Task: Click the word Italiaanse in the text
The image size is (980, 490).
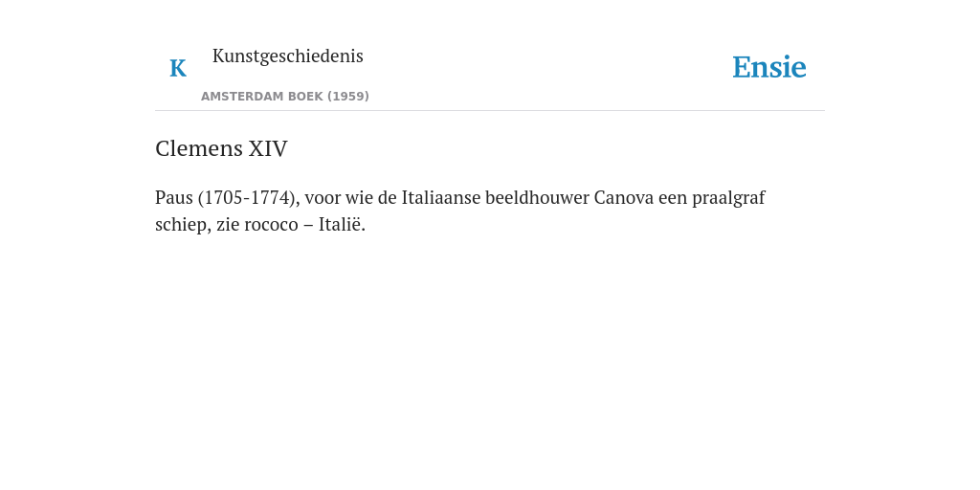Action: 441,197
